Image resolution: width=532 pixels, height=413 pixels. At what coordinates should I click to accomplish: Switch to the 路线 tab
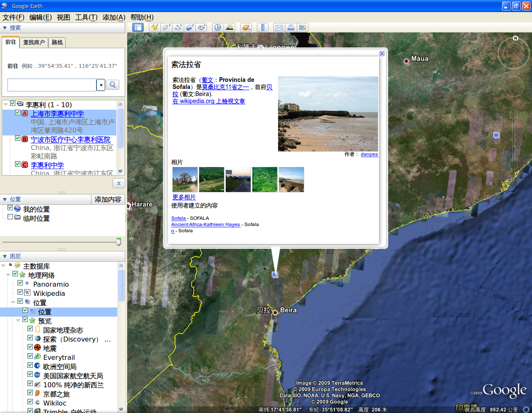coord(57,42)
